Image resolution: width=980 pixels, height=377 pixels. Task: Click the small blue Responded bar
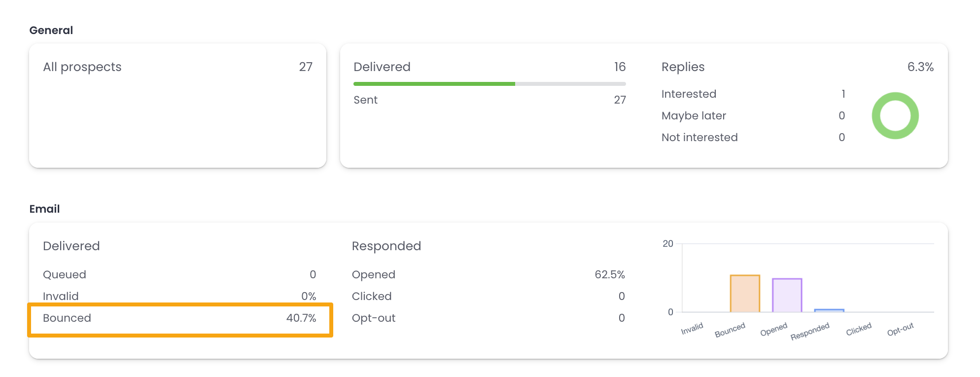coord(829,310)
